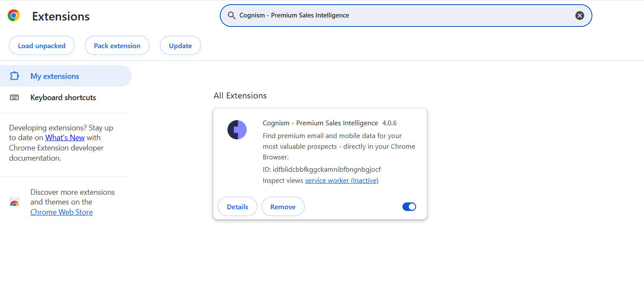Inspect the service worker (Inactive) link
The height and width of the screenshot is (297, 644).
click(341, 181)
